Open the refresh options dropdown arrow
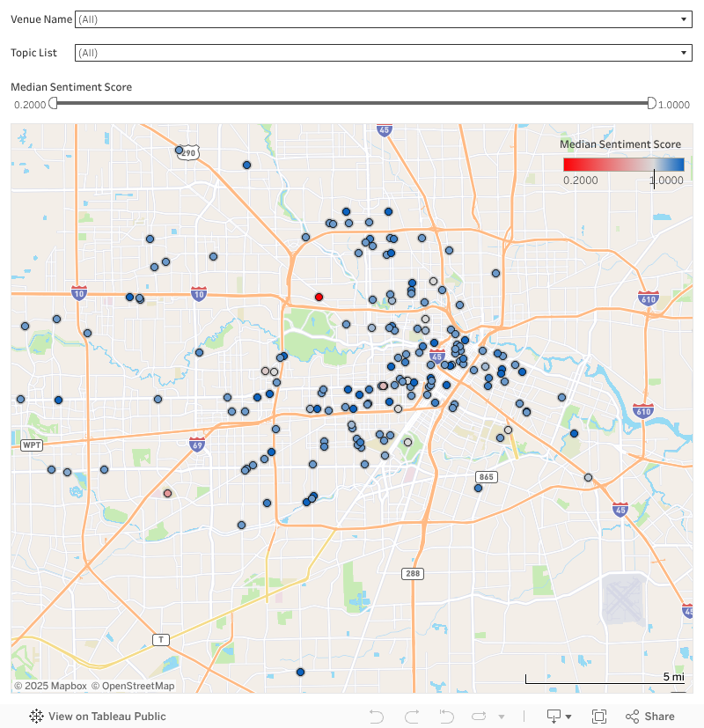704x728 pixels. coord(502,717)
